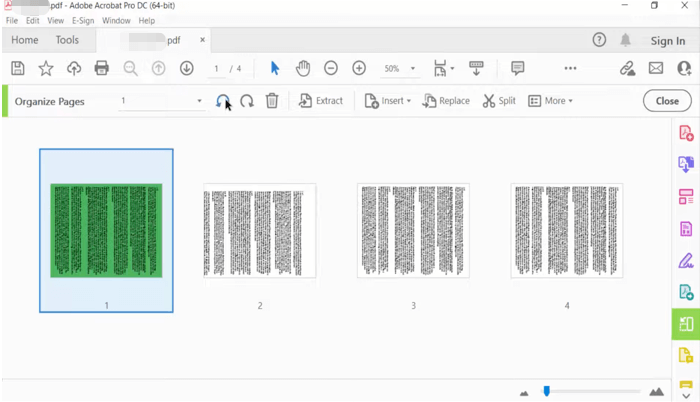Delete selected page with trash icon
Viewport: 700px width, 402px height.
pos(272,101)
